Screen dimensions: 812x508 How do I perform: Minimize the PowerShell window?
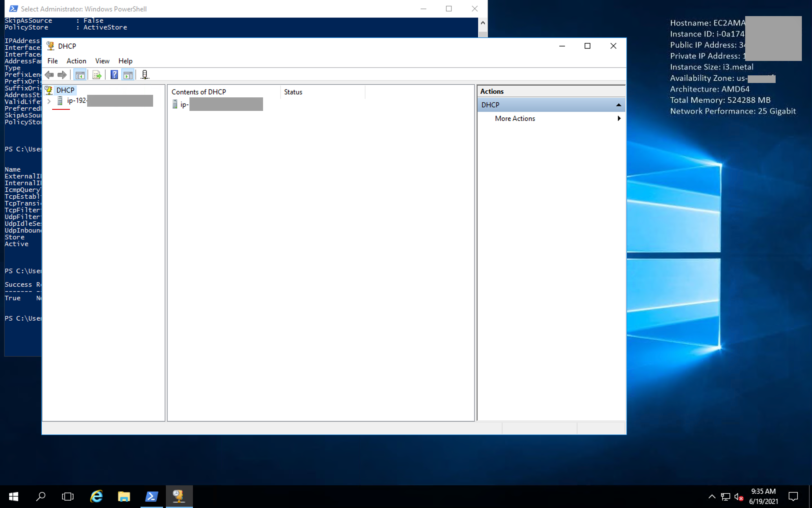(x=423, y=9)
